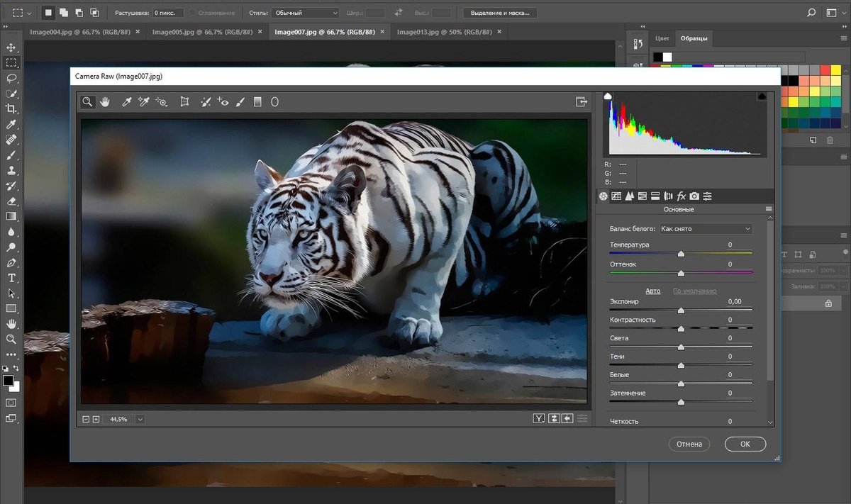The height and width of the screenshot is (504, 851).
Task: Select the Zoom tool in Camera Raw toolbar
Action: (x=87, y=102)
